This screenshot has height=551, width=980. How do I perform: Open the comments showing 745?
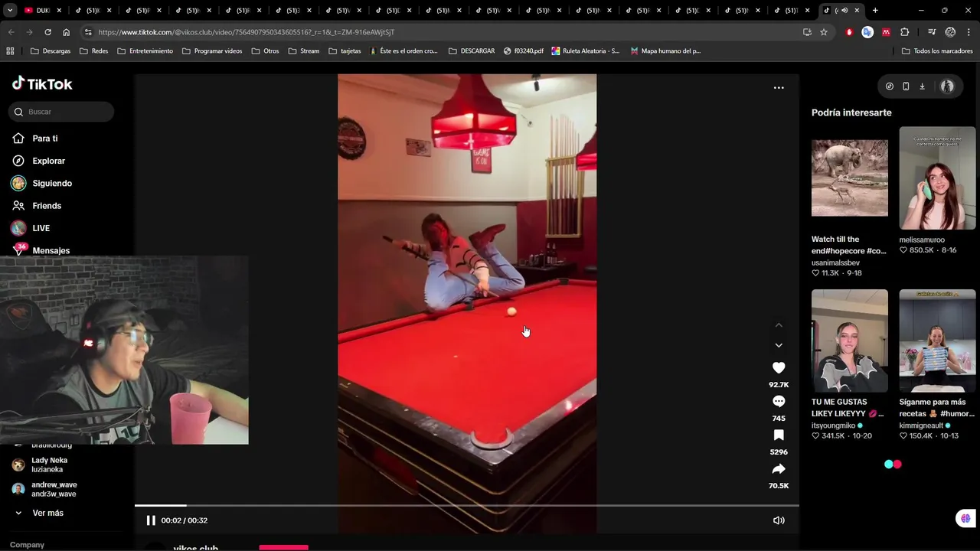[x=779, y=402]
